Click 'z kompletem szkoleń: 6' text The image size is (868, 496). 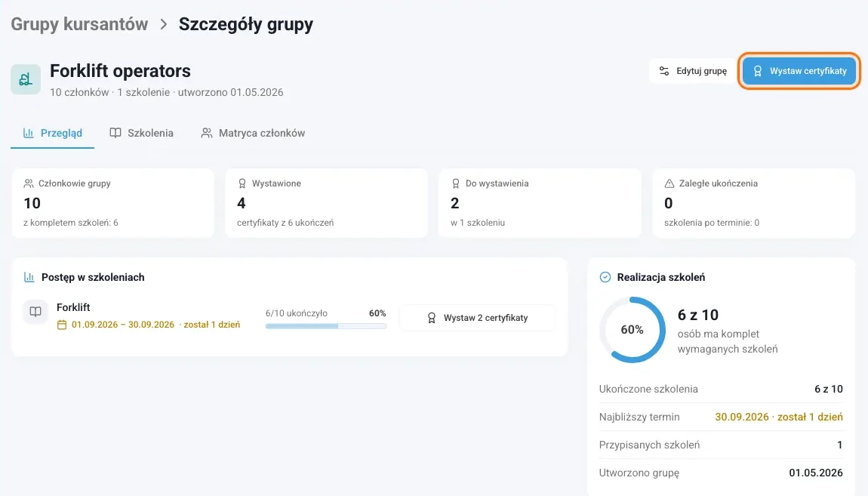[x=71, y=223]
